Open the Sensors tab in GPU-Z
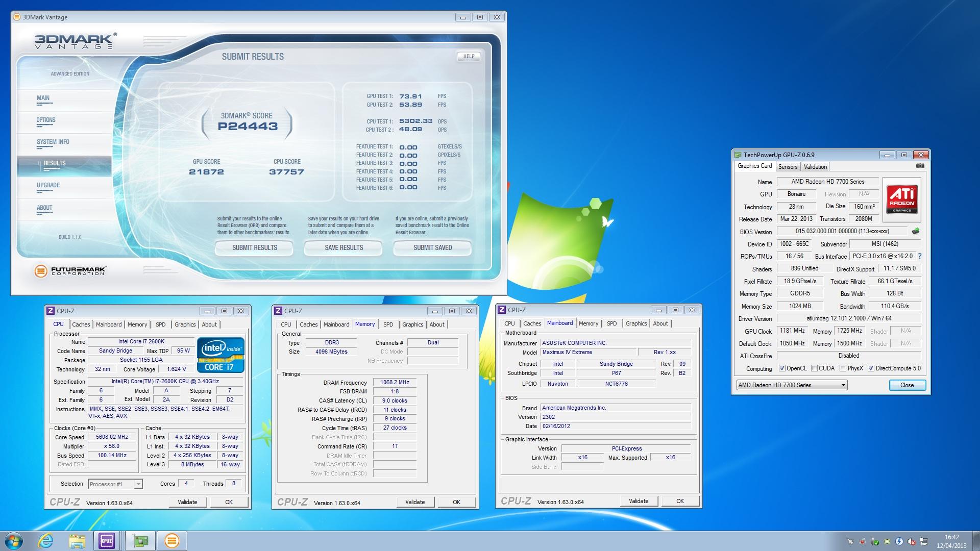This screenshot has width=980, height=551. [x=788, y=167]
